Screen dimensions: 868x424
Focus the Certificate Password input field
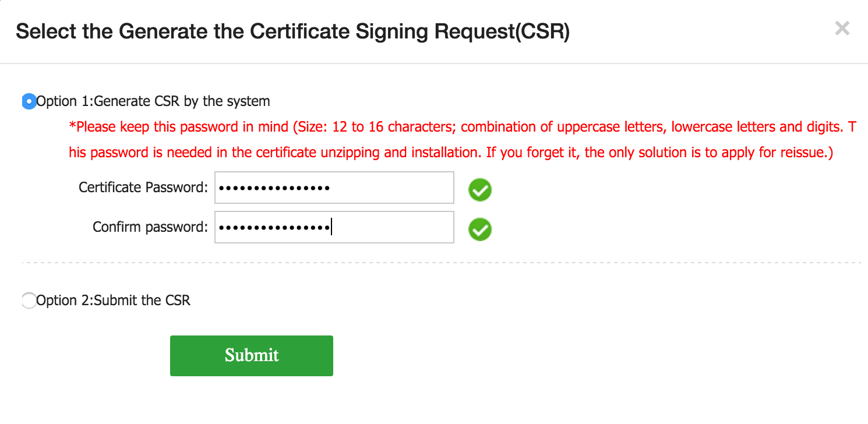(334, 188)
